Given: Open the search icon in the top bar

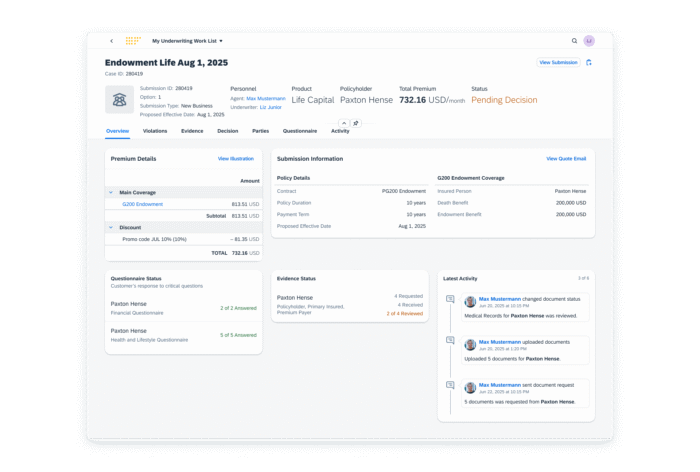Looking at the screenshot, I should click(574, 41).
